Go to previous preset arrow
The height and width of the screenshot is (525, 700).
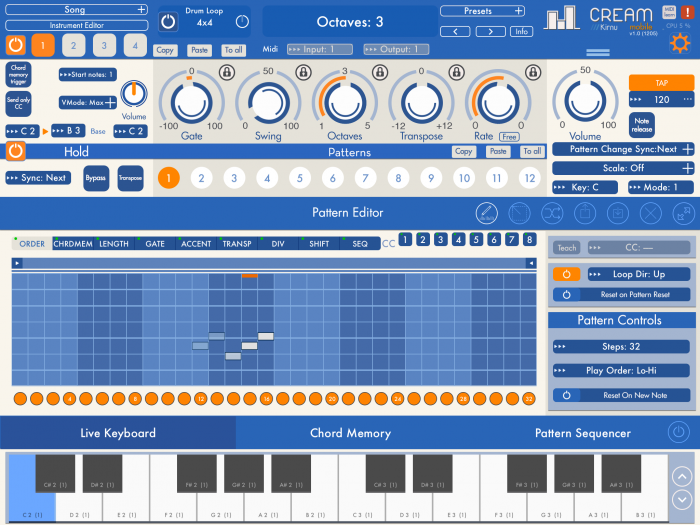coord(455,32)
